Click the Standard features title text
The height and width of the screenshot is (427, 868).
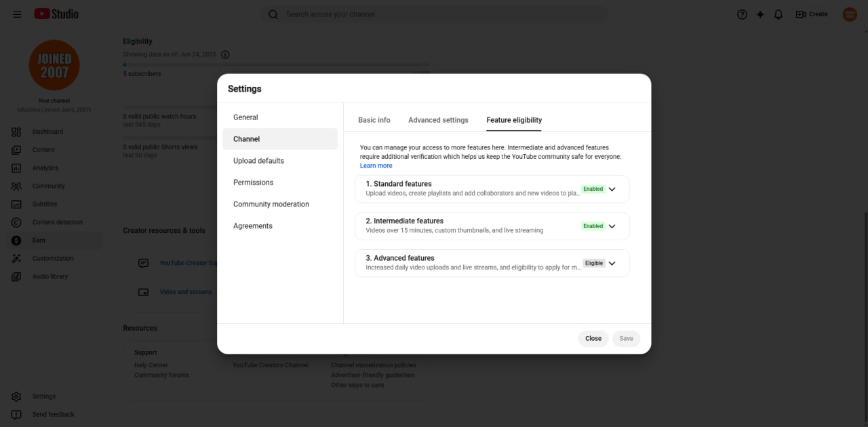[399, 184]
